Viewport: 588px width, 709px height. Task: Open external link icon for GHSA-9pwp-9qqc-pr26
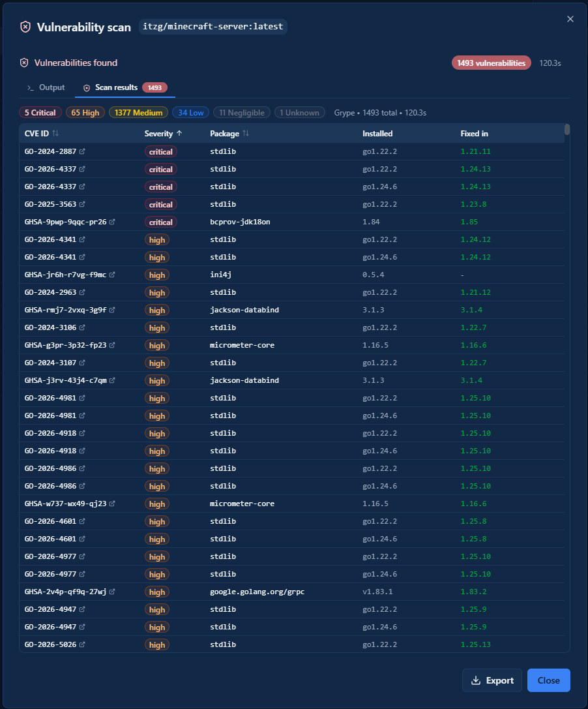(x=112, y=222)
